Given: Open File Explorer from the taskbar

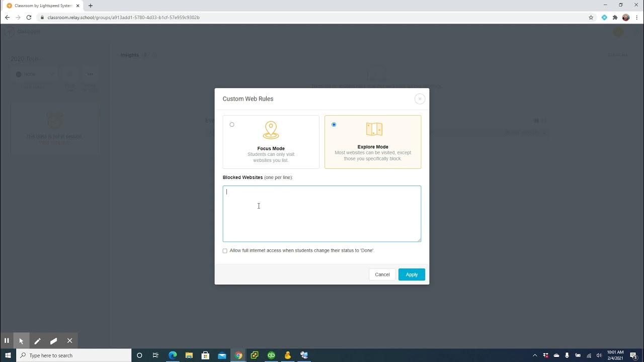Looking at the screenshot, I should pos(189,355).
